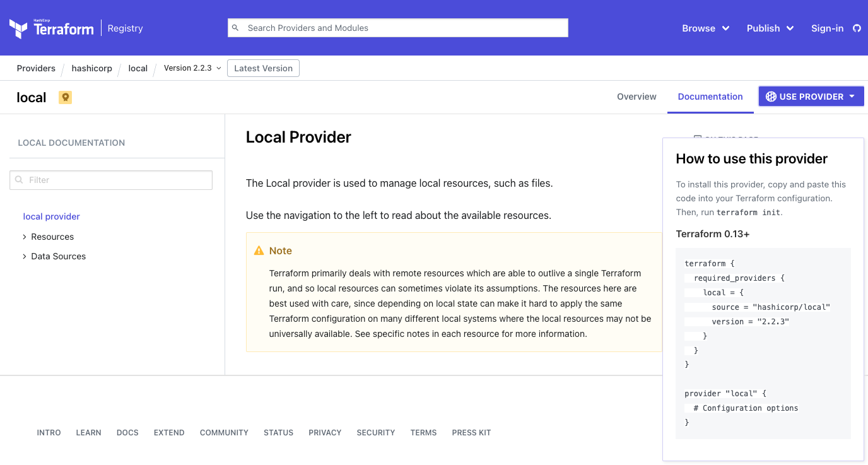Screen dimensions: 868x465
Task: Open the SECURITY footer link
Action: click(375, 433)
